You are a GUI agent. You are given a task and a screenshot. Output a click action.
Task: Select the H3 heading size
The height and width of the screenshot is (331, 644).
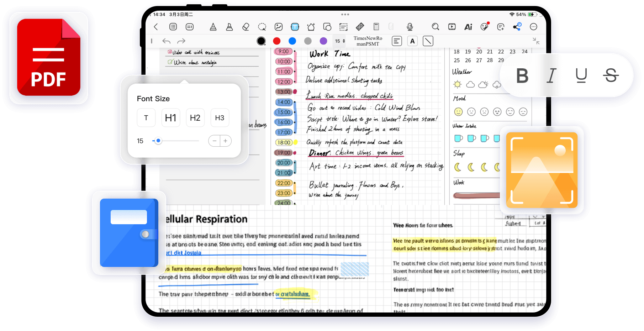tap(220, 118)
